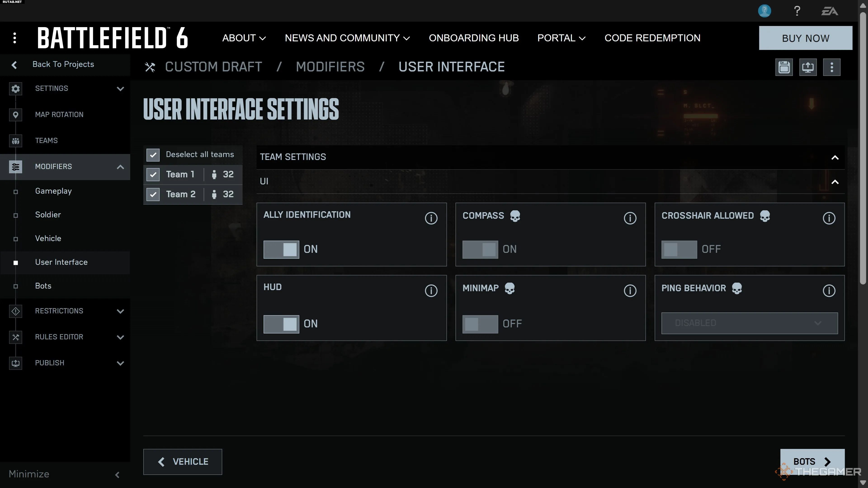Viewport: 868px width, 488px height.
Task: Click the save project icon
Action: [784, 67]
